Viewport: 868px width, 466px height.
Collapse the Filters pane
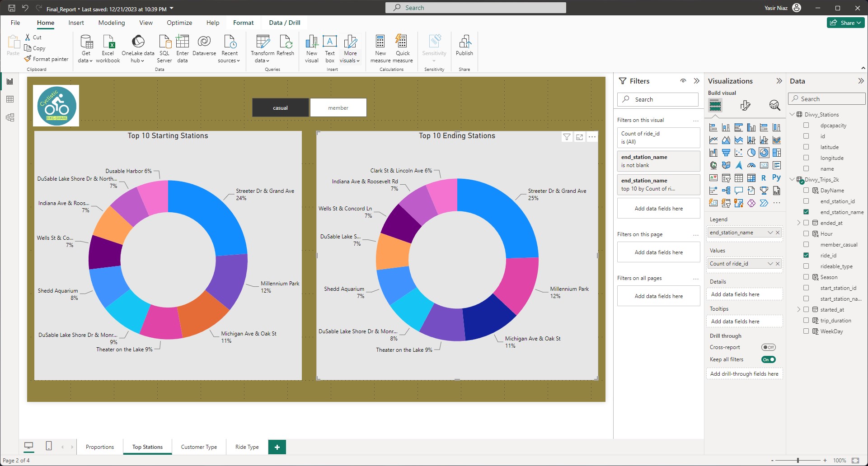pyautogui.click(x=696, y=81)
